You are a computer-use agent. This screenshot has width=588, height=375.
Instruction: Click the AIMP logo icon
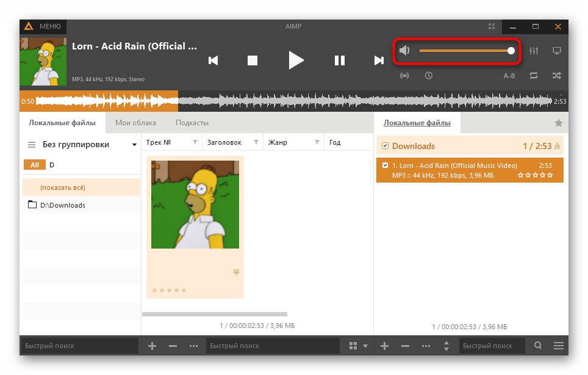tap(29, 26)
